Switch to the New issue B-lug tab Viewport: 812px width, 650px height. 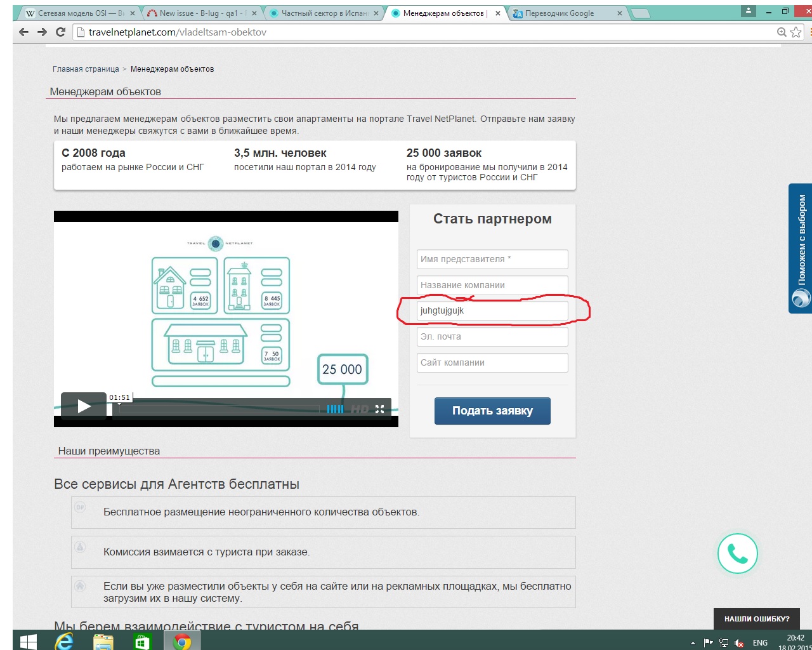point(198,13)
